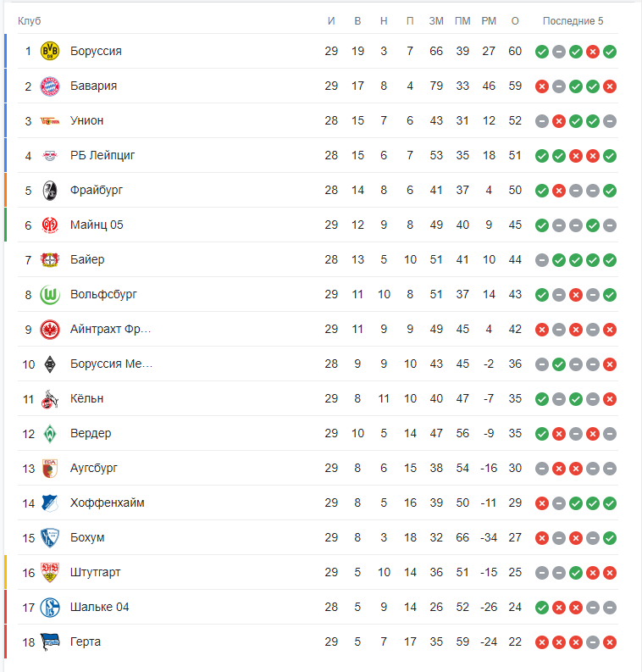
Task: Select the Schalke 04 blue crest
Action: click(50, 608)
